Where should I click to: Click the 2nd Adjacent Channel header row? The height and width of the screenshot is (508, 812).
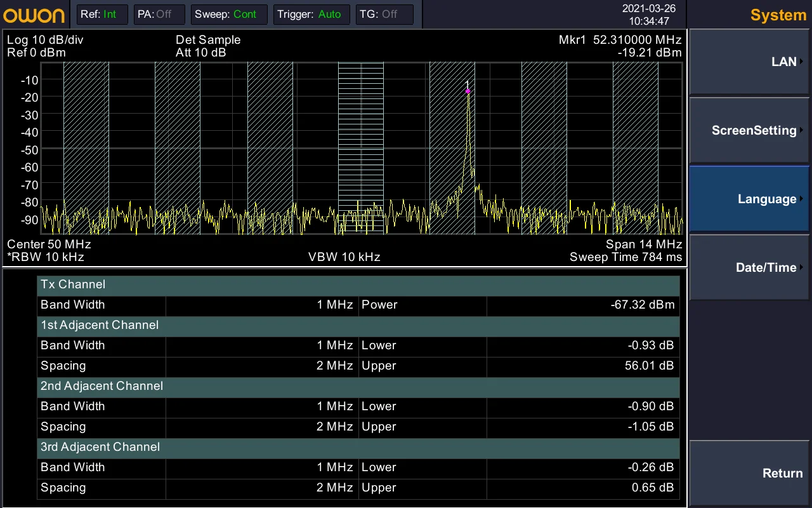358,386
